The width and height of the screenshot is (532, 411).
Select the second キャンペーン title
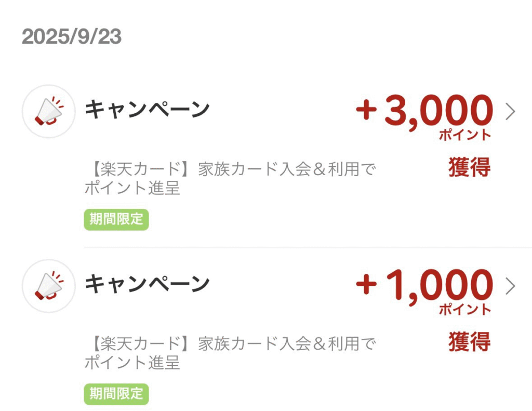click(147, 284)
